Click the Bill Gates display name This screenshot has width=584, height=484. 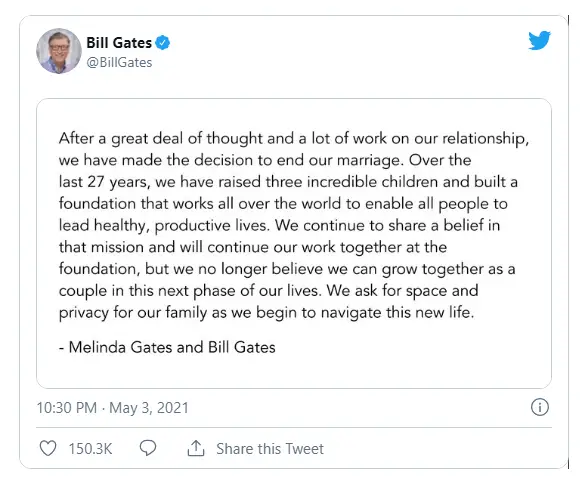point(119,43)
